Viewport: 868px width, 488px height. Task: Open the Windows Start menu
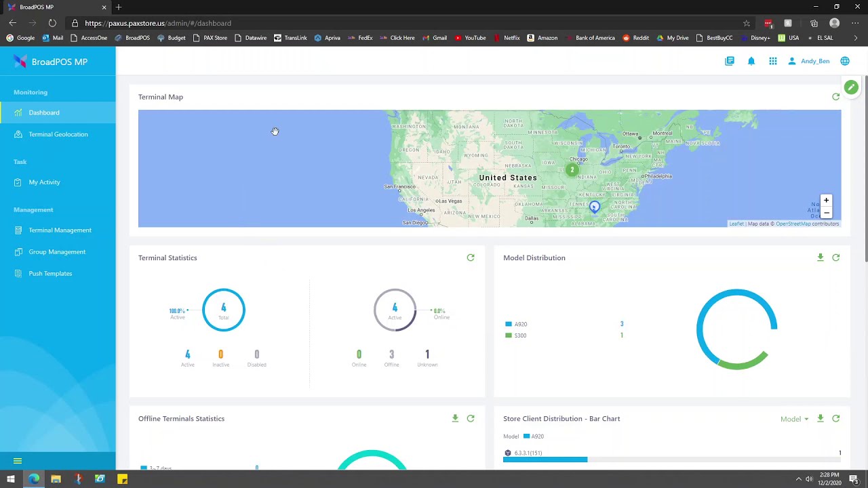(x=11, y=479)
